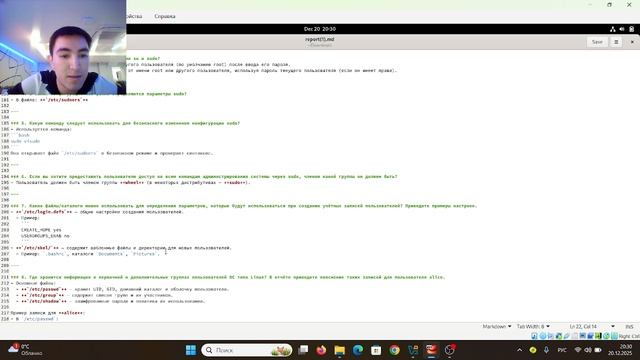640x360 pixels.
Task: Click VirtualBox green CPU status icon
Action: [598, 336]
